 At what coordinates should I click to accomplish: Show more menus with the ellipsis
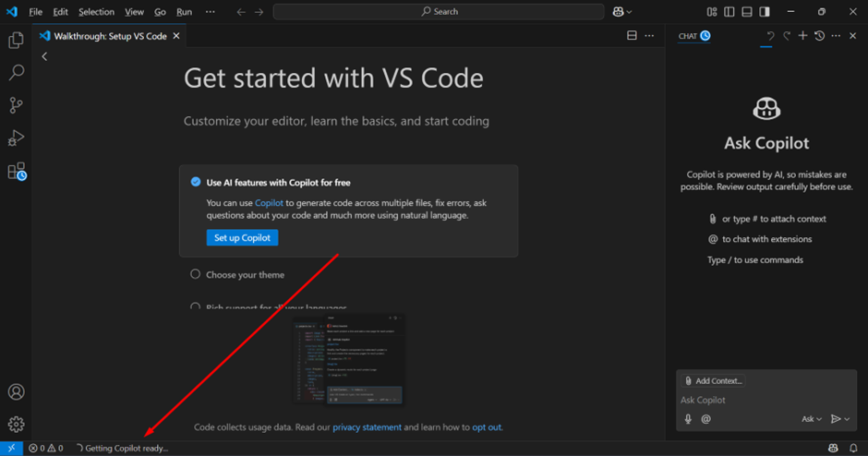tap(211, 12)
